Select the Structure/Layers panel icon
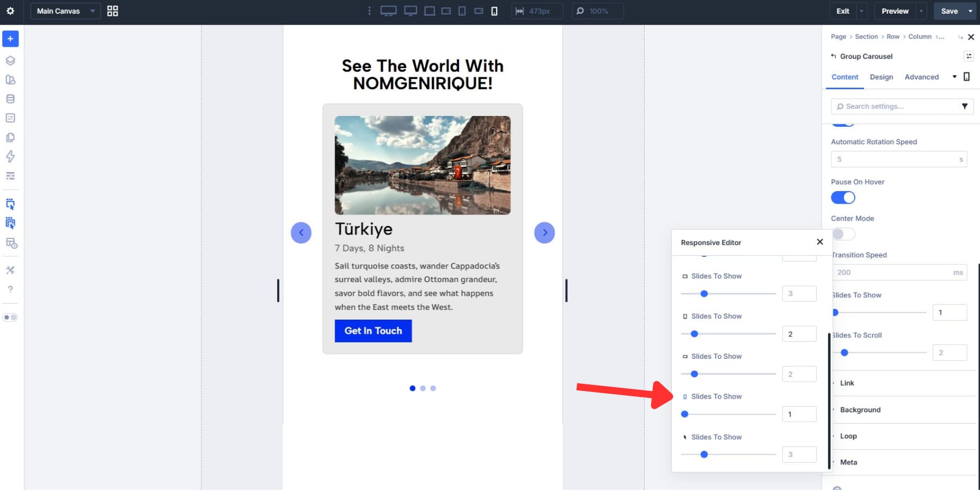980x490 pixels. [x=10, y=61]
